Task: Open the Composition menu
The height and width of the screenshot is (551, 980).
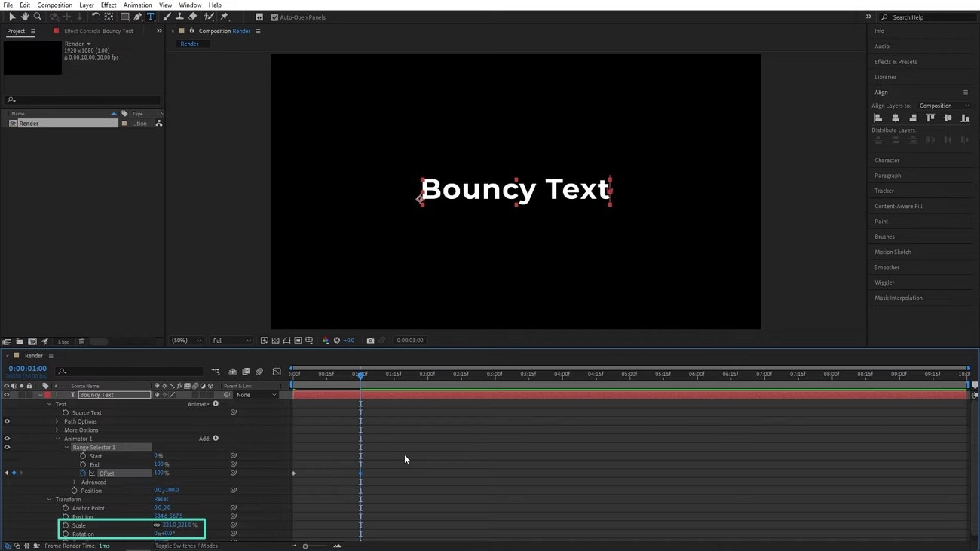Action: click(55, 5)
